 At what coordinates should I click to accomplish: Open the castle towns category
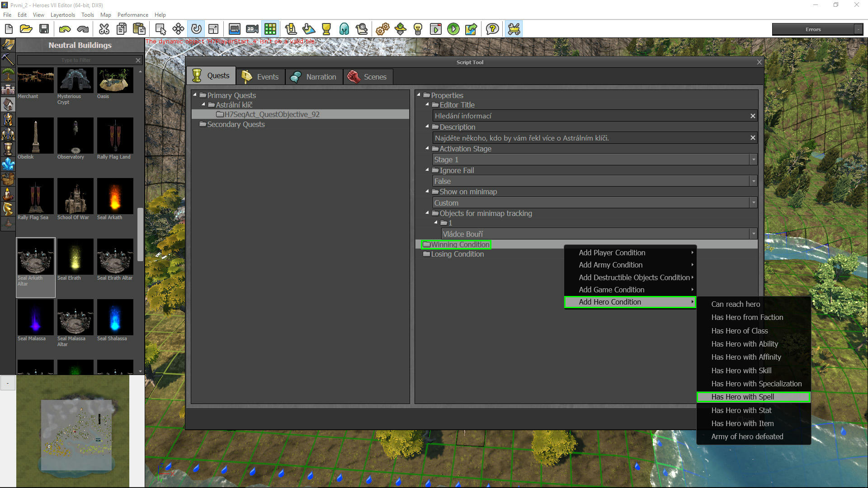(8, 89)
